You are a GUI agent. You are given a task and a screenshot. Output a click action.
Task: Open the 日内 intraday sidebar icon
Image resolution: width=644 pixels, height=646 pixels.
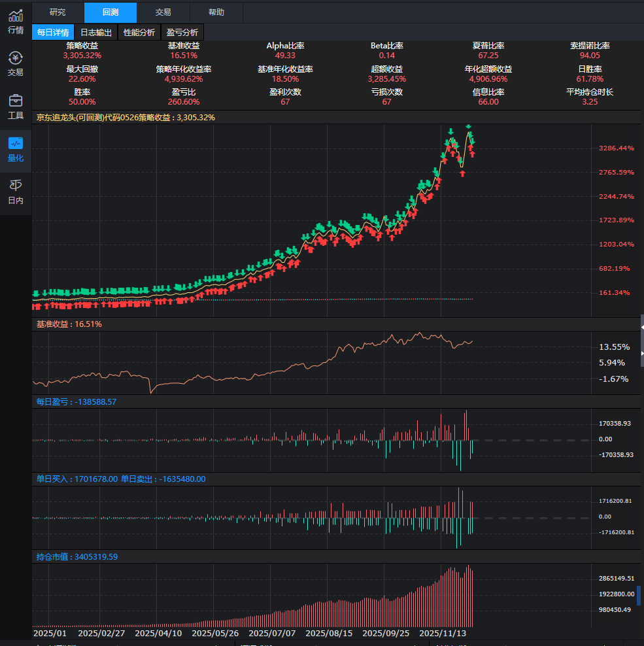tap(16, 192)
